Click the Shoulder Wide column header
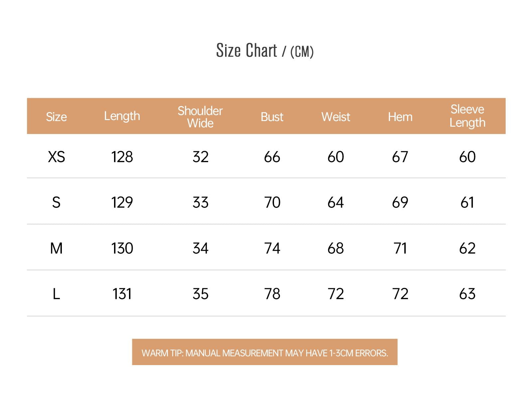The width and height of the screenshot is (532, 399). [200, 117]
